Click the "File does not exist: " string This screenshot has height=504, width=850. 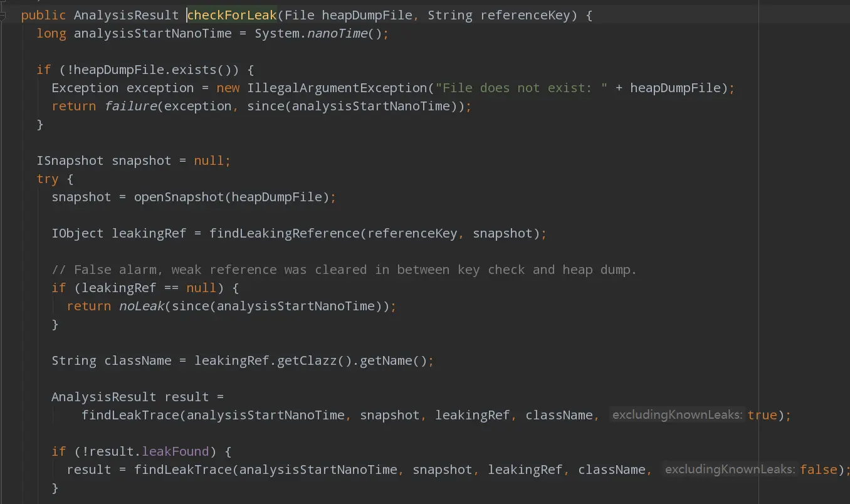(x=522, y=88)
